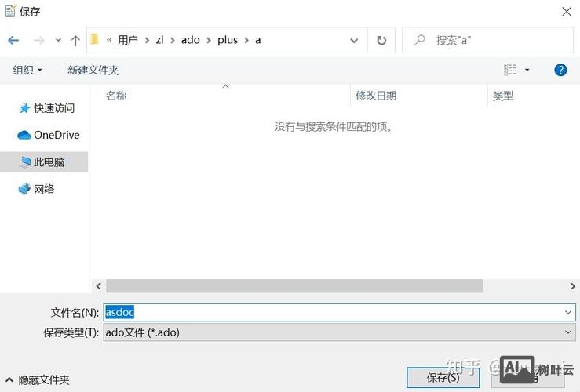
Task: Create a folder with 新建文件夹
Action: click(93, 70)
